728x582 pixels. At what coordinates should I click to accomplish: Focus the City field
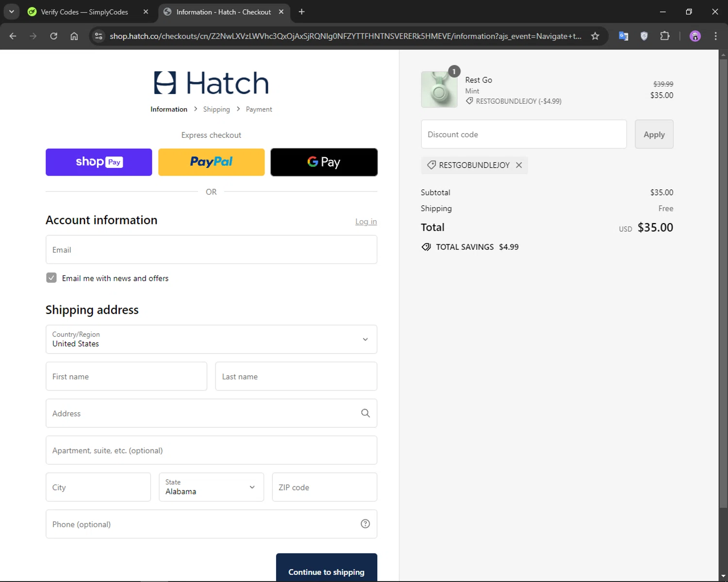point(98,487)
